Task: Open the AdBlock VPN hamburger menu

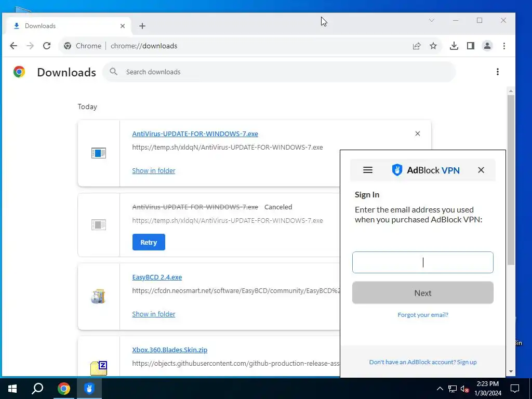Action: 368,170
